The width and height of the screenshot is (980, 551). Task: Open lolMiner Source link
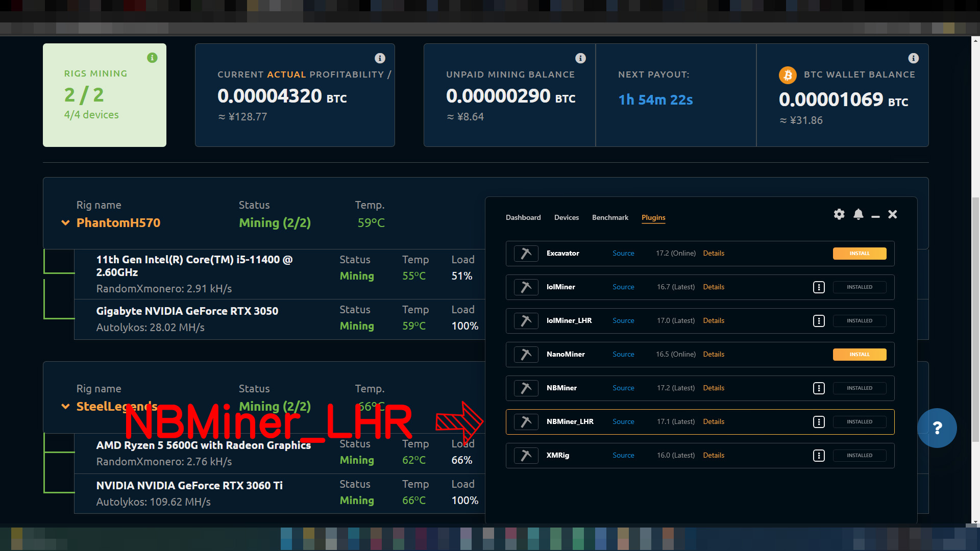pyautogui.click(x=623, y=287)
